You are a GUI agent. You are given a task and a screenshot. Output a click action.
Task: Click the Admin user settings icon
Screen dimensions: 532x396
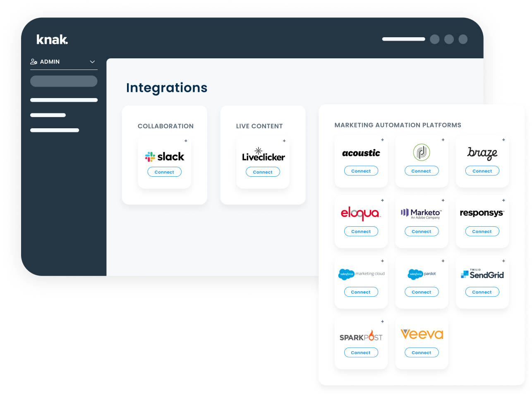(x=34, y=62)
